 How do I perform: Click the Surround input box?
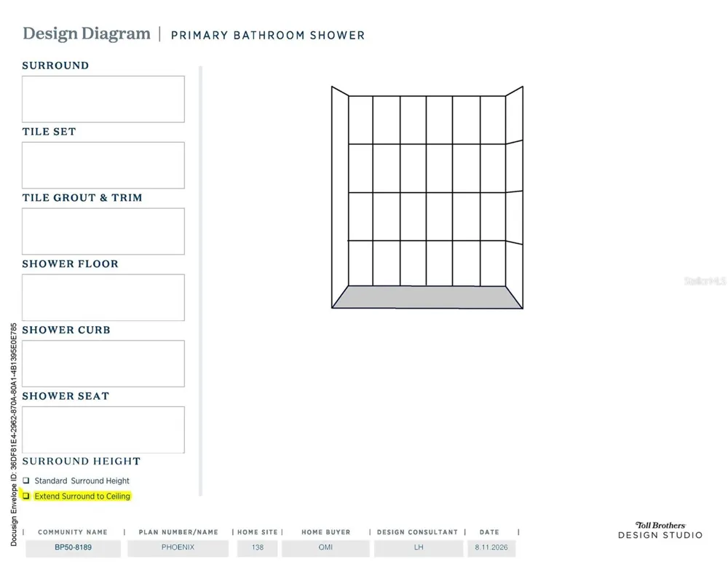point(103,99)
